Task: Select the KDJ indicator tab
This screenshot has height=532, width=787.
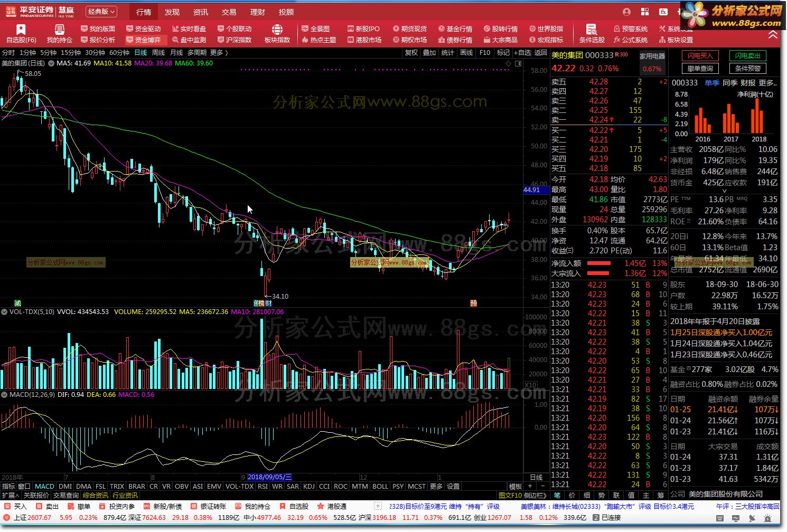Action: click(309, 486)
